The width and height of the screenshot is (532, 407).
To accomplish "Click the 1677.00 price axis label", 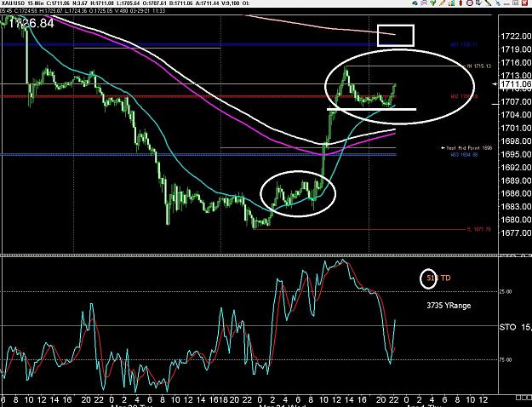I will (516, 232).
